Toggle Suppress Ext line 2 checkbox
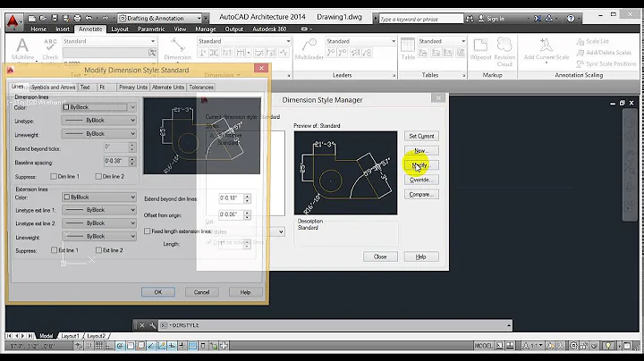Image resolution: width=644 pixels, height=361 pixels. (98, 250)
